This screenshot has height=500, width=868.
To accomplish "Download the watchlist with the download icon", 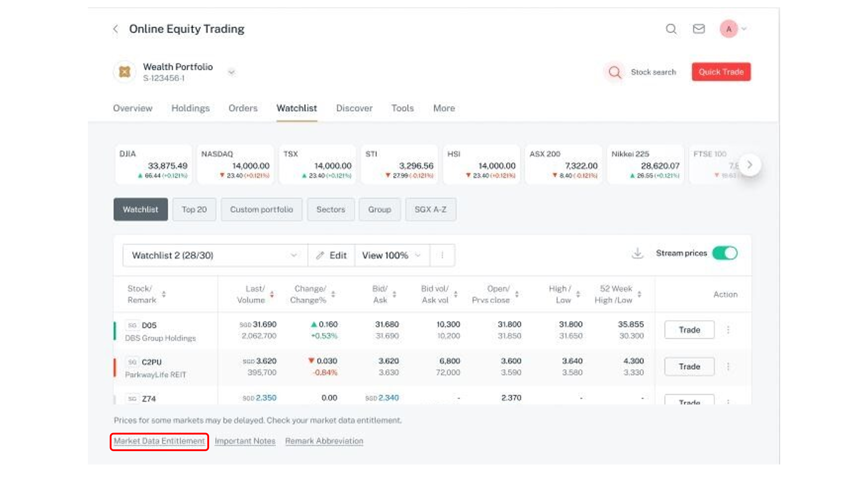I will pyautogui.click(x=638, y=253).
